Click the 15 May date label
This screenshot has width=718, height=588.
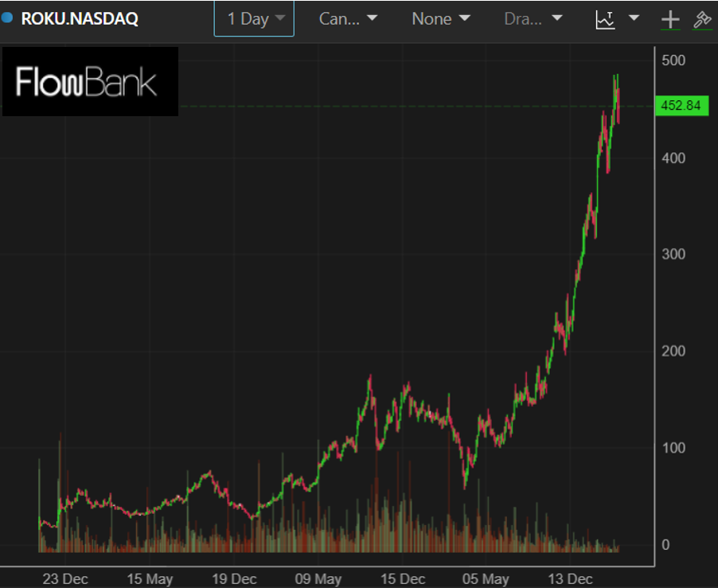[x=149, y=578]
